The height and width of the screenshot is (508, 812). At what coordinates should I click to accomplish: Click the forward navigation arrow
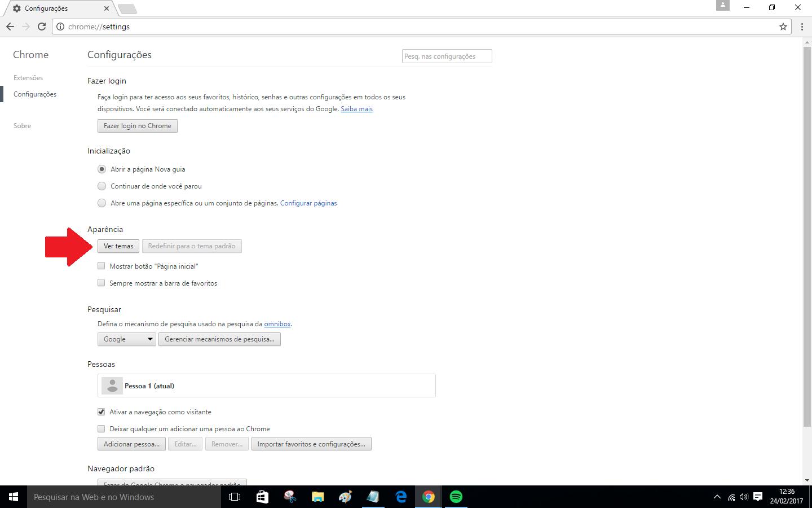click(x=25, y=27)
